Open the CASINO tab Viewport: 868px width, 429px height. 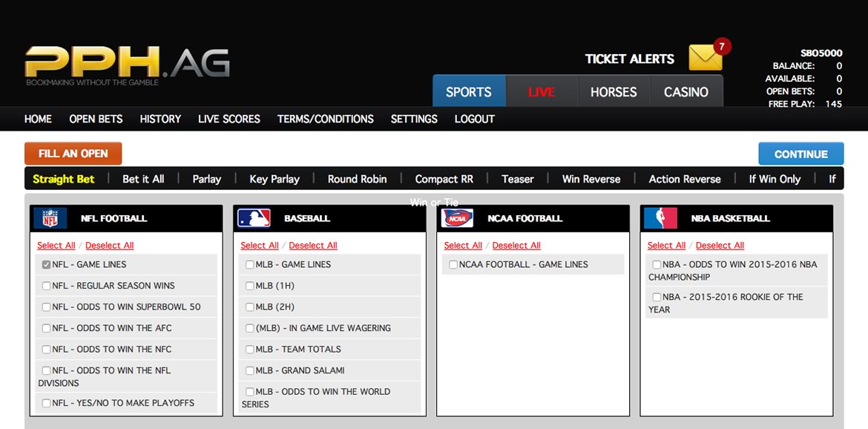pyautogui.click(x=686, y=91)
